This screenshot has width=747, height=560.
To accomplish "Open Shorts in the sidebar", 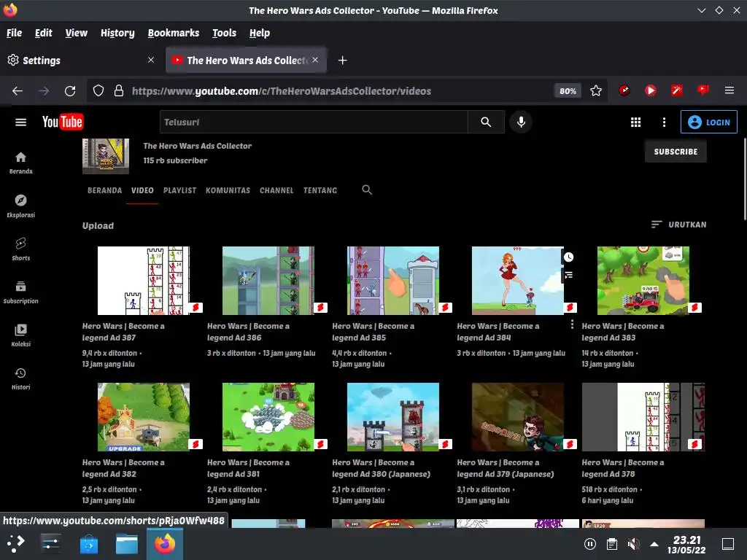I will [21, 249].
